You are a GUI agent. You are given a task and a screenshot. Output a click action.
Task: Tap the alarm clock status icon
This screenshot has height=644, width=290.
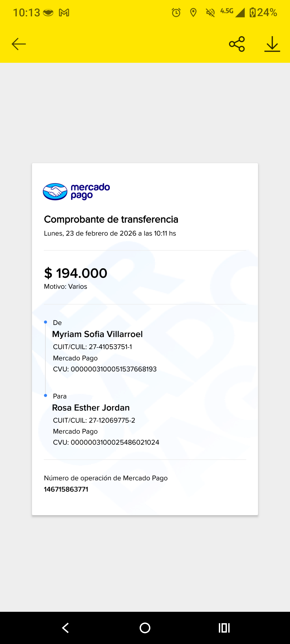[176, 13]
